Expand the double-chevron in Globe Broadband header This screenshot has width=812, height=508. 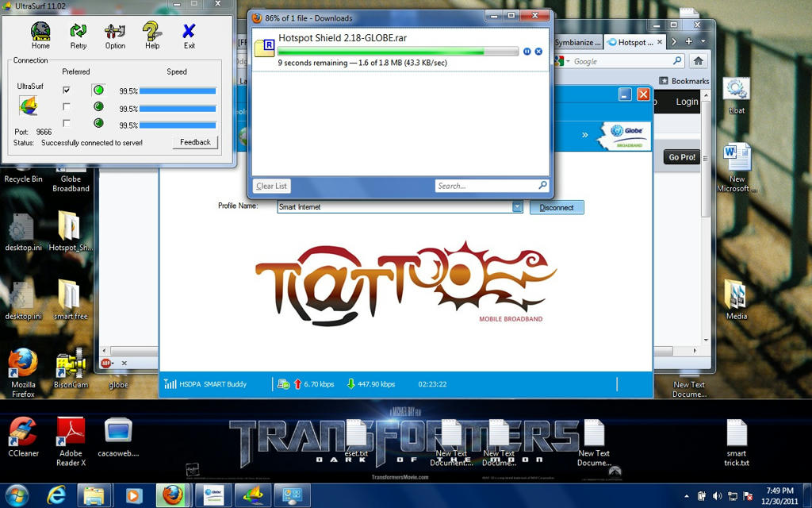(584, 135)
